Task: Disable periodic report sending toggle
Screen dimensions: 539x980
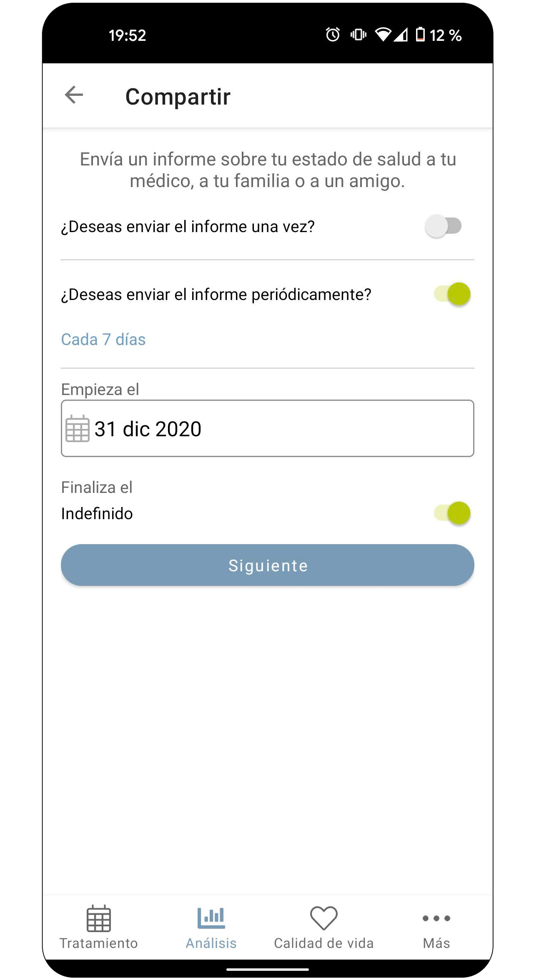Action: click(452, 294)
